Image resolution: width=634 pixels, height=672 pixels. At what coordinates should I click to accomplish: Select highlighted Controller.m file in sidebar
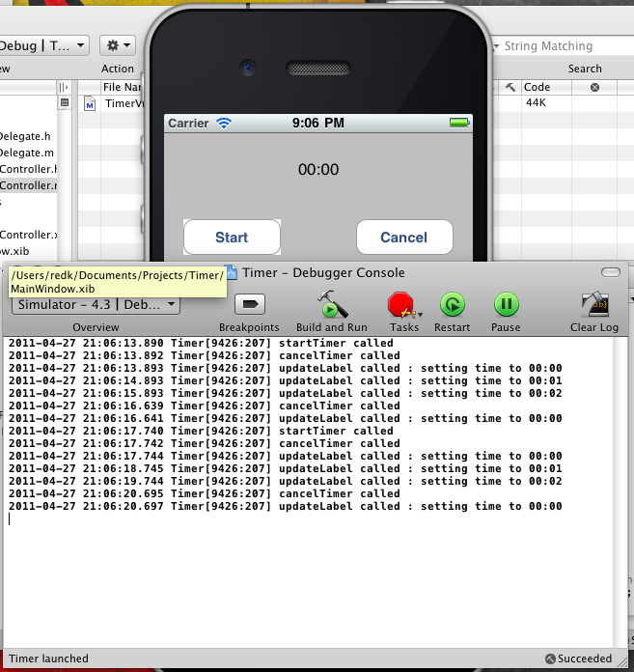pyautogui.click(x=28, y=185)
